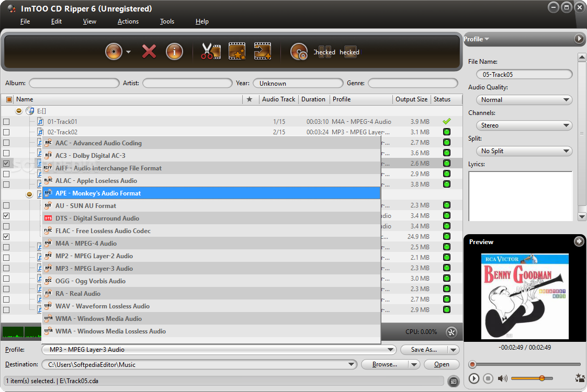Open the Edit menu

click(x=56, y=21)
